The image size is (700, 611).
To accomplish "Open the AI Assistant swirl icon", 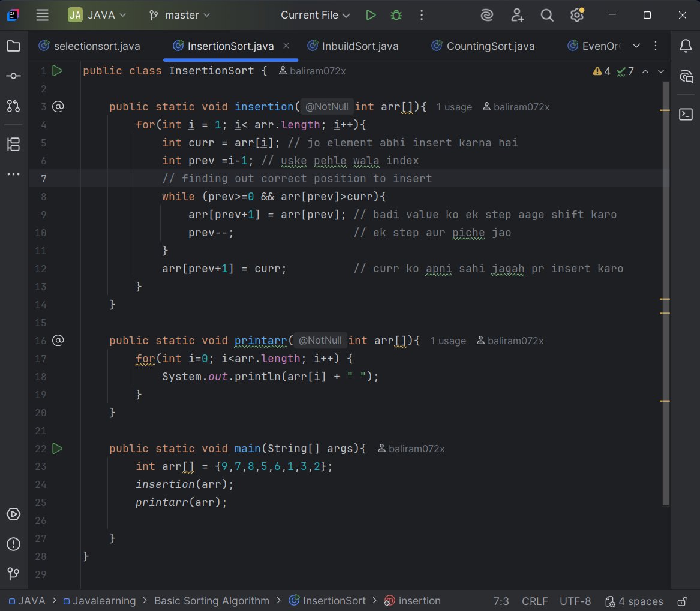I will click(487, 15).
